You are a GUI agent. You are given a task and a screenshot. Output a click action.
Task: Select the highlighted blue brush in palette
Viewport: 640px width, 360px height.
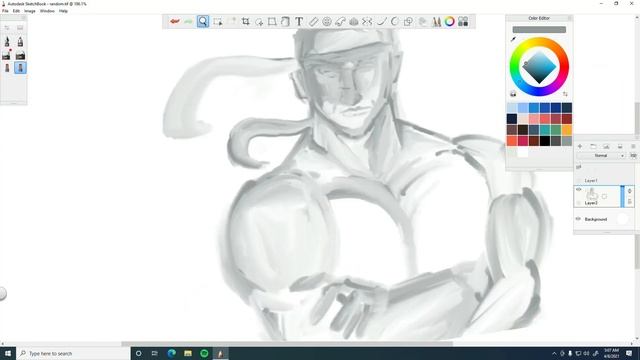click(20, 68)
